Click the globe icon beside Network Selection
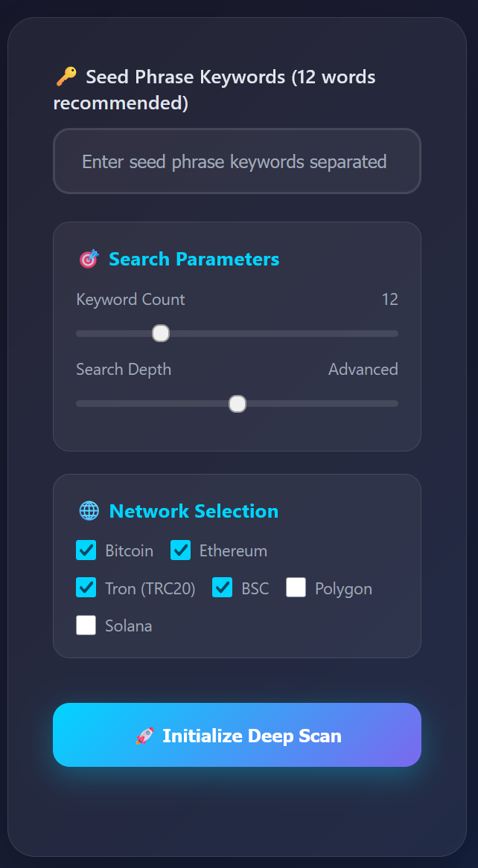478x868 pixels. (89, 511)
